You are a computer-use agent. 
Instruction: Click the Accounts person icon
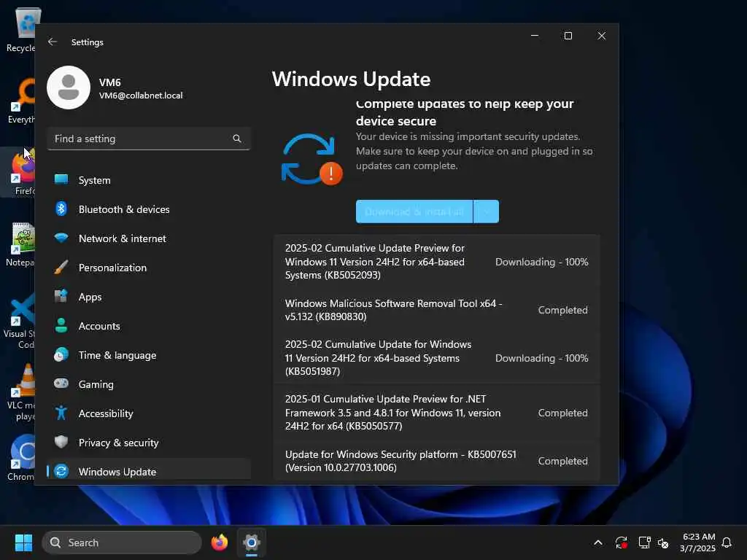(61, 325)
